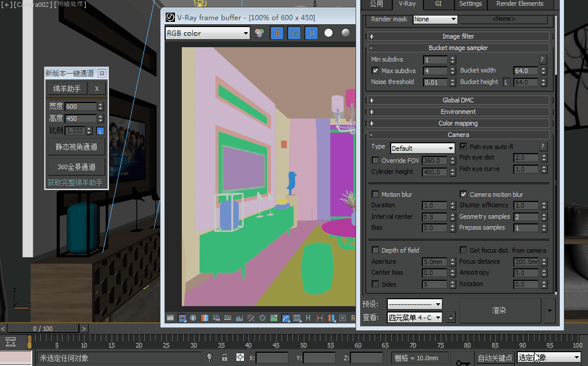Expand the Color mapping rollout
Screen dimensions: 588x366
click(x=458, y=123)
